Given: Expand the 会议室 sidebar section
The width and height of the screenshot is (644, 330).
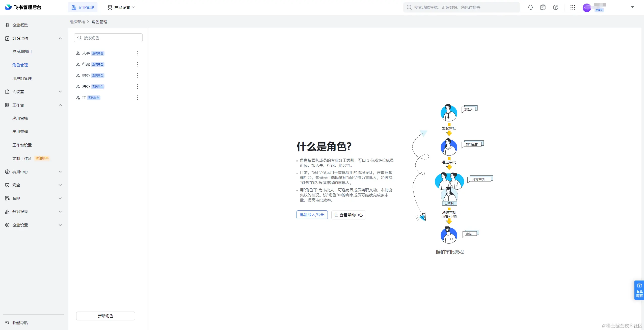Looking at the screenshot, I should (x=60, y=92).
